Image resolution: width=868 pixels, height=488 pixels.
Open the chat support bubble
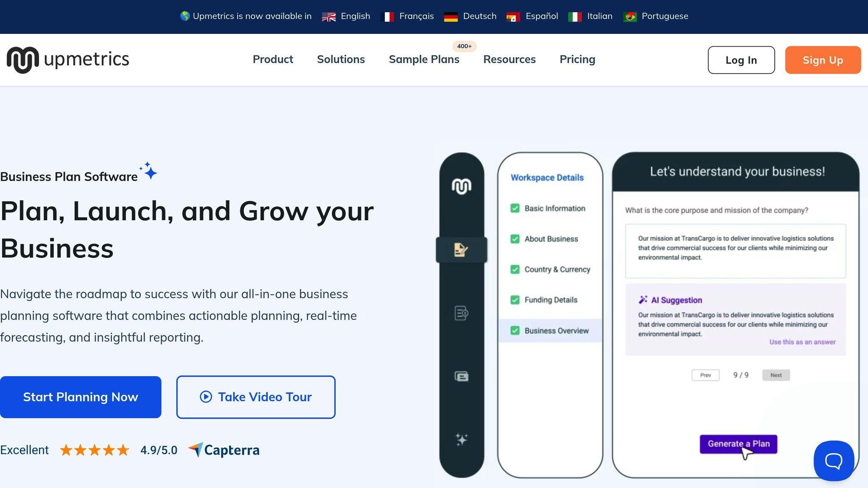[x=833, y=460]
